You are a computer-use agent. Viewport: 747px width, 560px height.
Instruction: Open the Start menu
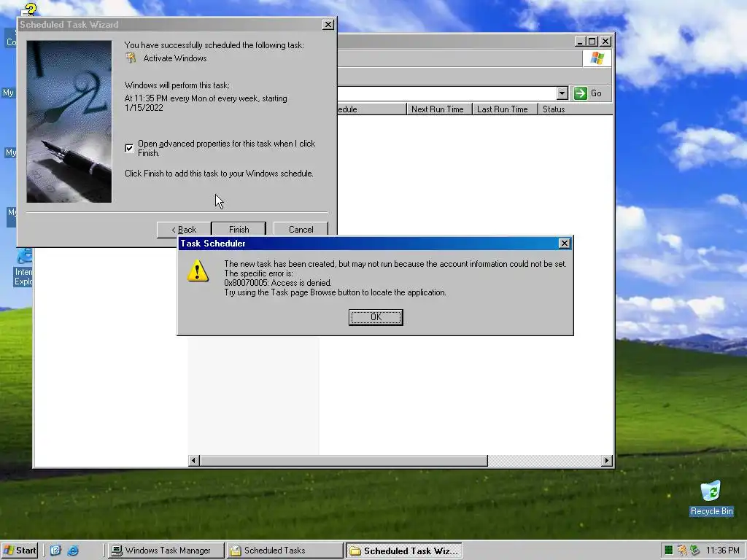[x=20, y=551]
